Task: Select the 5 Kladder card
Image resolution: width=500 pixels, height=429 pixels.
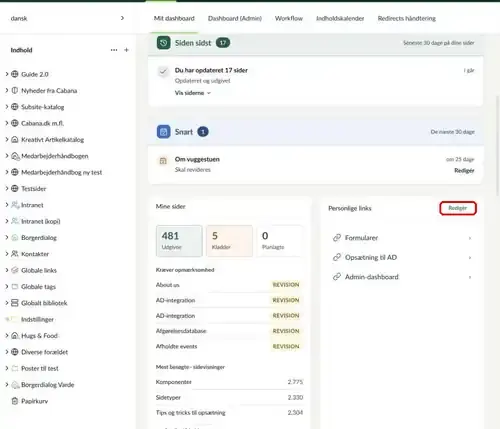Action: click(229, 241)
